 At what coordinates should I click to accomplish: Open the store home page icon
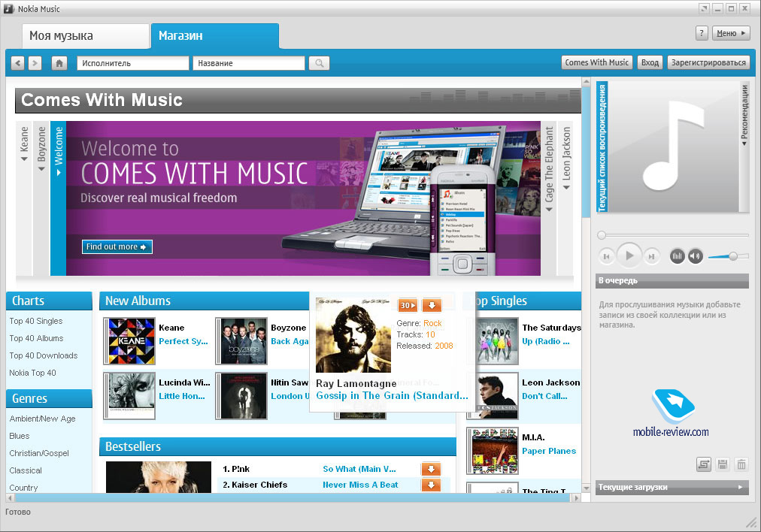pos(59,63)
